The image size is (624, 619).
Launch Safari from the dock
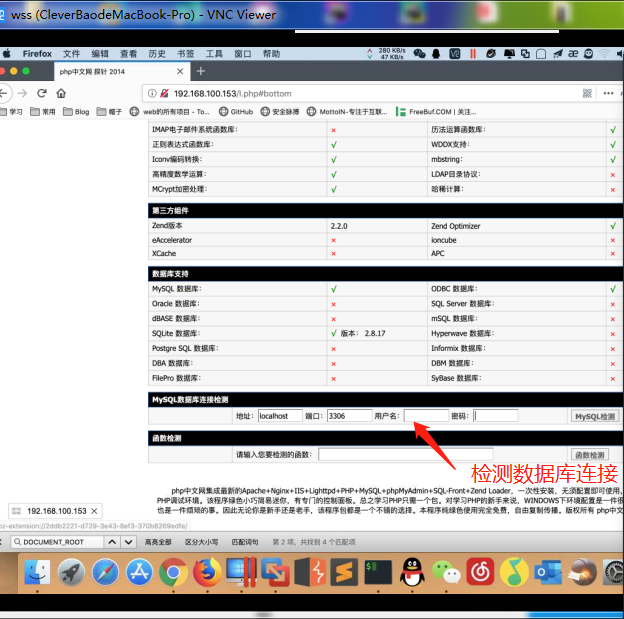coord(105,572)
